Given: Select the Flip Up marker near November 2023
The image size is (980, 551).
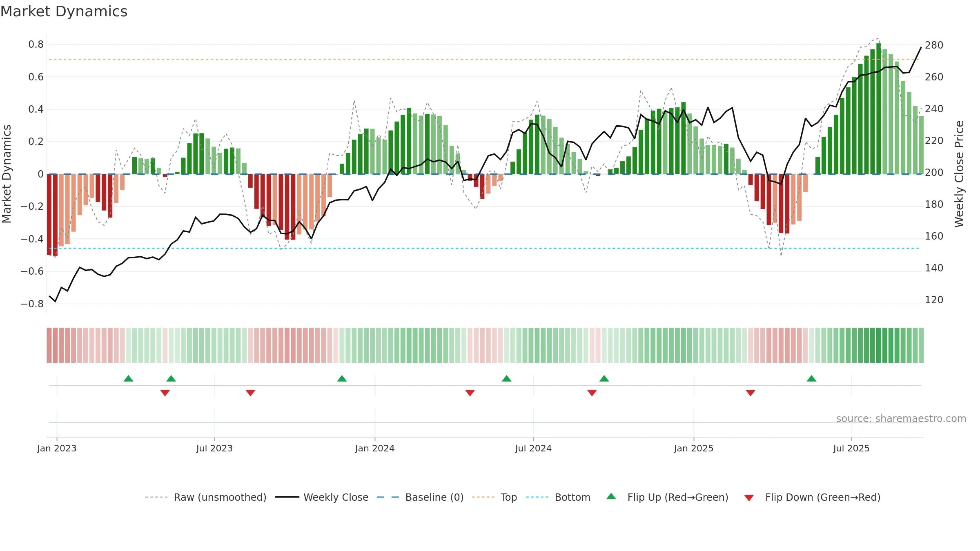Looking at the screenshot, I should [342, 378].
